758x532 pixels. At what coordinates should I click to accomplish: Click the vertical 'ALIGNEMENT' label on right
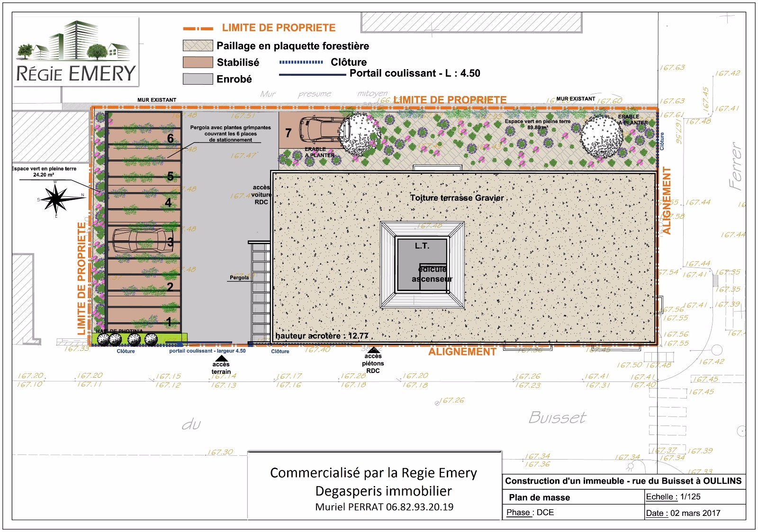click(x=667, y=201)
